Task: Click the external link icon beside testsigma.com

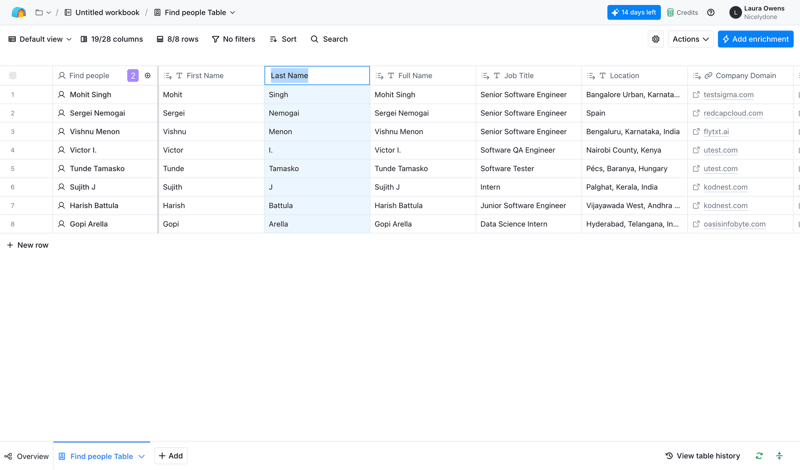Action: pos(696,95)
